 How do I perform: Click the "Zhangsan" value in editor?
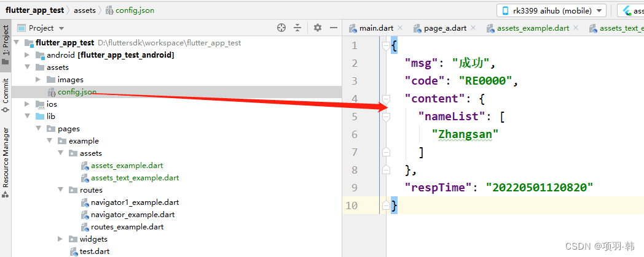point(465,134)
